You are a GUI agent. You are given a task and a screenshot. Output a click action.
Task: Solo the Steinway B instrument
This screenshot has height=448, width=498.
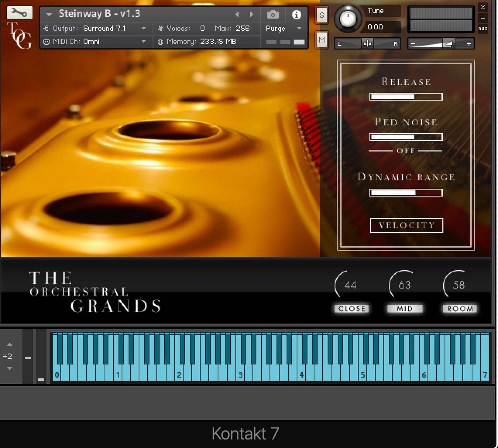click(321, 15)
